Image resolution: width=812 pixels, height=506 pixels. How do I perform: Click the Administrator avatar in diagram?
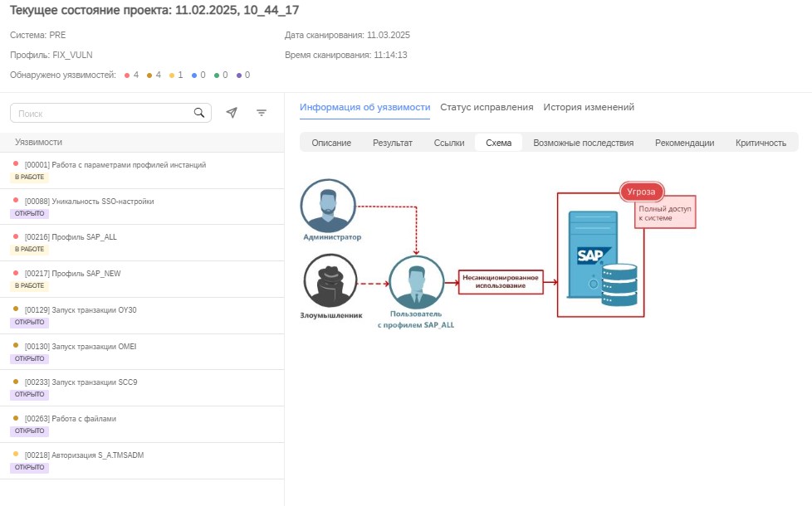(329, 206)
